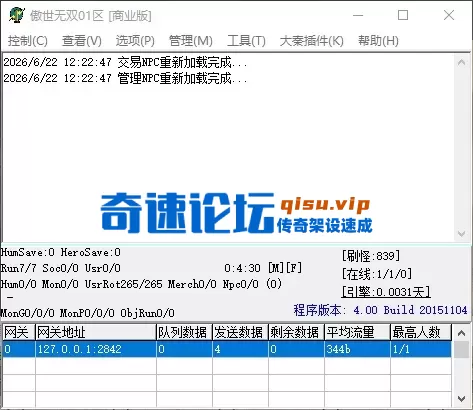Click the Run7/7 Soc0/0 Usr0/0 line
473x410 pixels.
(x=61, y=268)
